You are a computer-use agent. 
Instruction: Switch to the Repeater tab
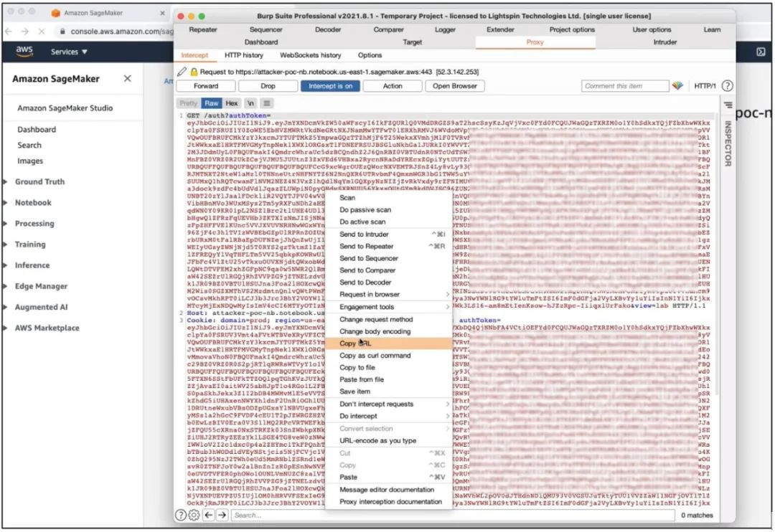pyautogui.click(x=202, y=29)
